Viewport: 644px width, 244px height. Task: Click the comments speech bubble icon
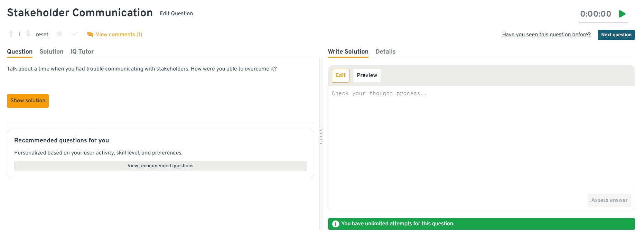point(90,35)
